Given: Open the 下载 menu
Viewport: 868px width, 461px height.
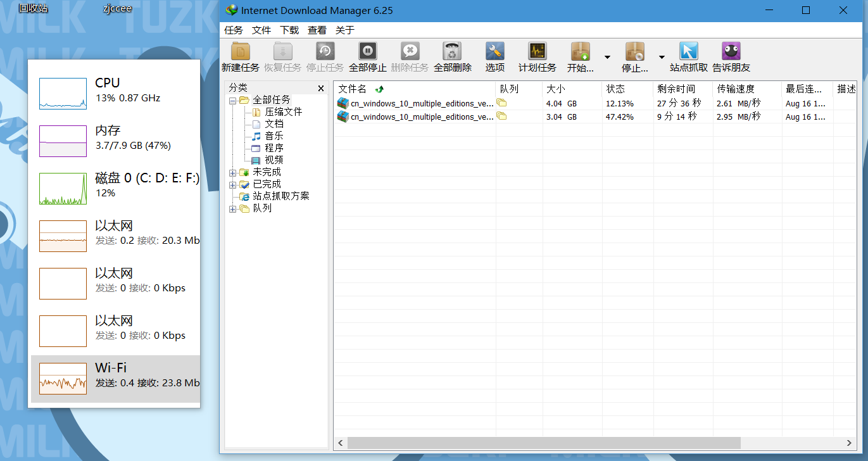Looking at the screenshot, I should click(x=289, y=30).
